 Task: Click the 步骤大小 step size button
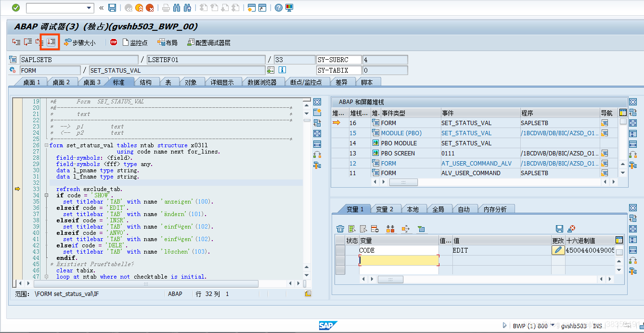coord(79,43)
